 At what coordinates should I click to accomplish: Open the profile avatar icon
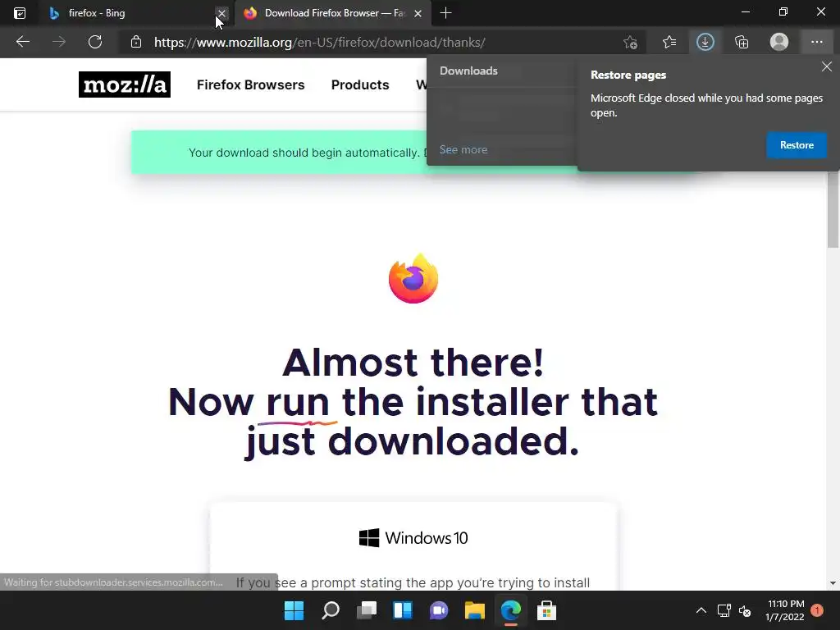click(779, 42)
